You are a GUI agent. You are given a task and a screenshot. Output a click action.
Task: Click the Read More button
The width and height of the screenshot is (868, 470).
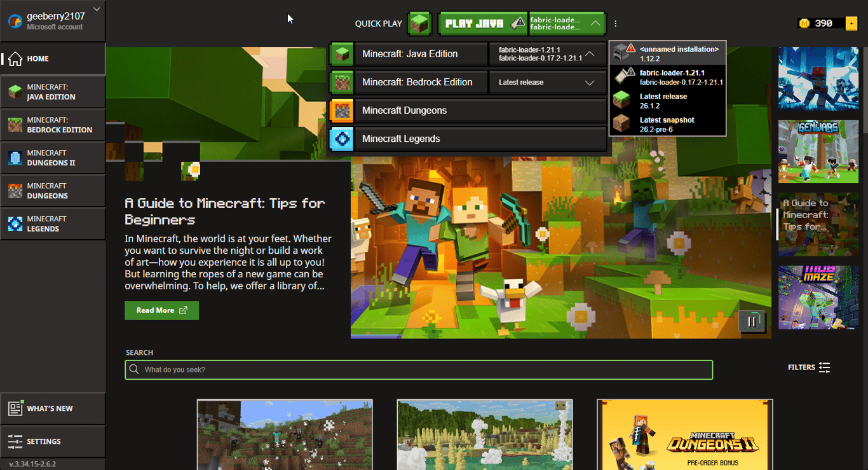161,310
